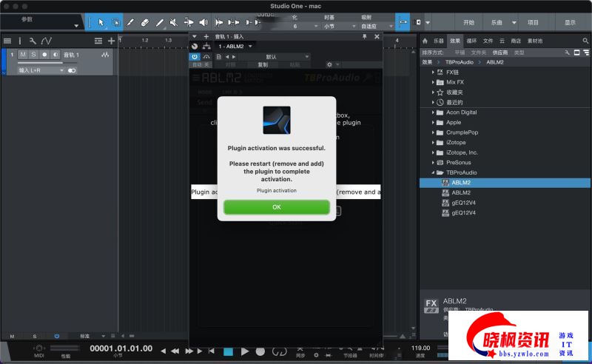Open the 自适应 snap mode dropdown
Screen dimensions: 592x364
(376, 26)
